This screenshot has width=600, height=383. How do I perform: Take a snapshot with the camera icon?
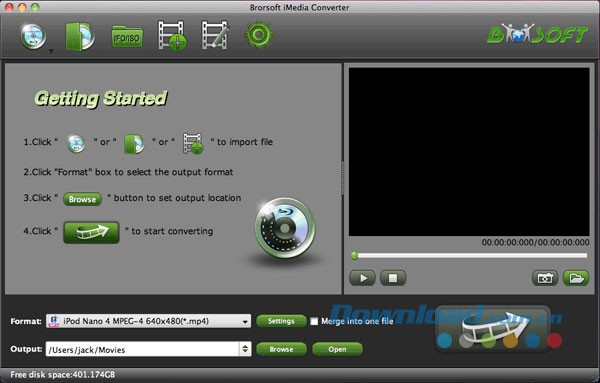545,278
